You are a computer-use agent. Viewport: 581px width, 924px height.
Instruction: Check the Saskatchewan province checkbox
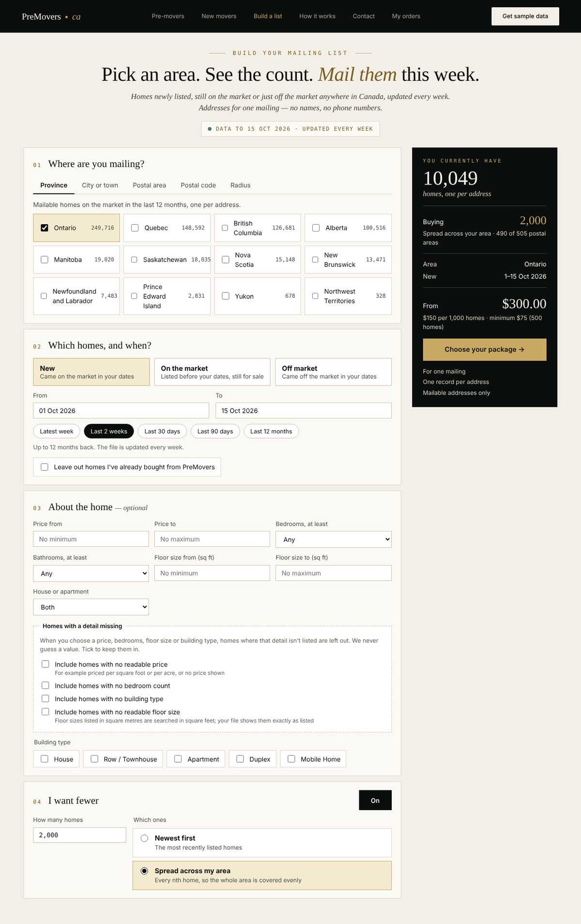point(134,260)
